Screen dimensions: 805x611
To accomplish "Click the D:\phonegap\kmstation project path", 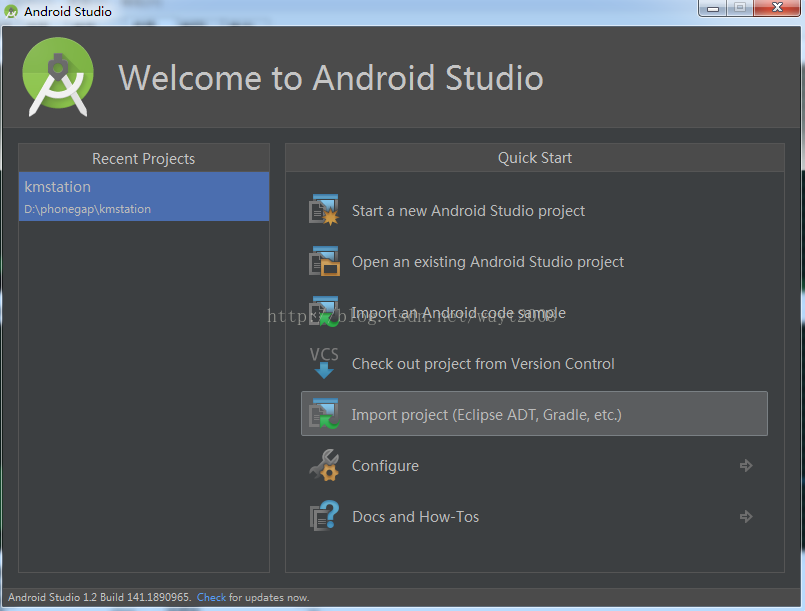I will pos(87,209).
